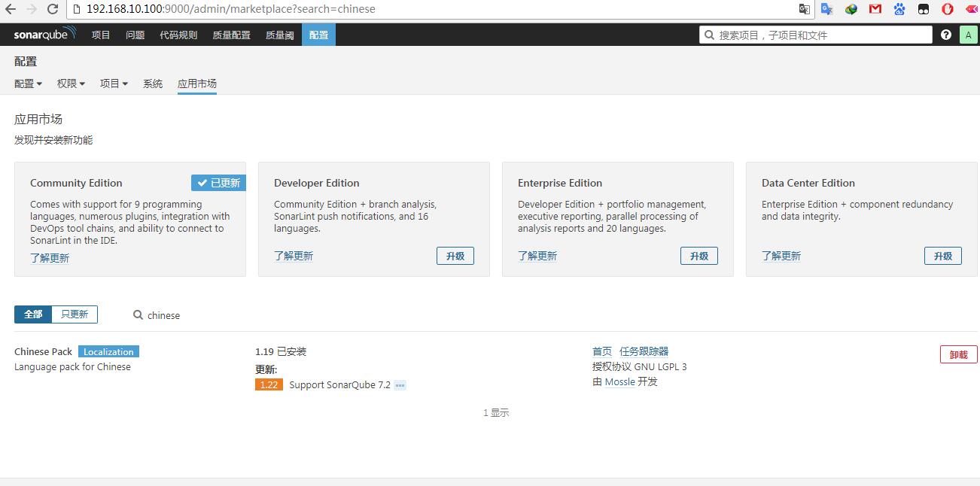Expand the 项目 submenu dropdown
Viewport: 980px width, 486px height.
[x=114, y=84]
